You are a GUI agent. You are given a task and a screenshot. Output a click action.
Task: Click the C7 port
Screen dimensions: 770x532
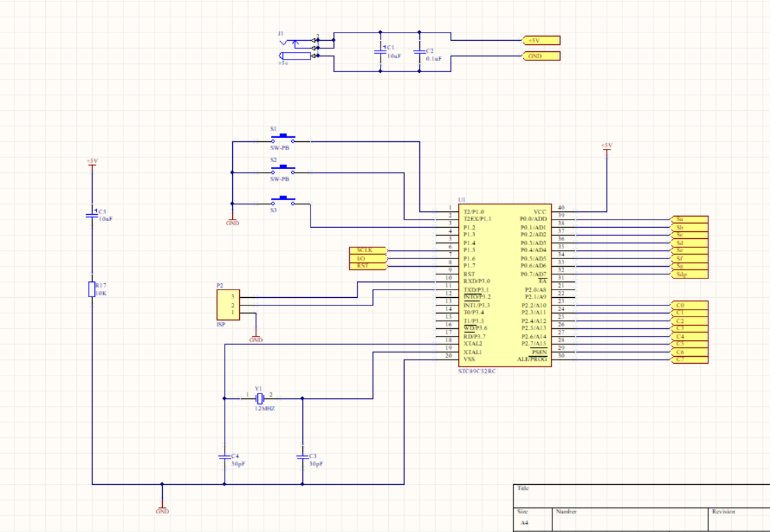tap(689, 360)
